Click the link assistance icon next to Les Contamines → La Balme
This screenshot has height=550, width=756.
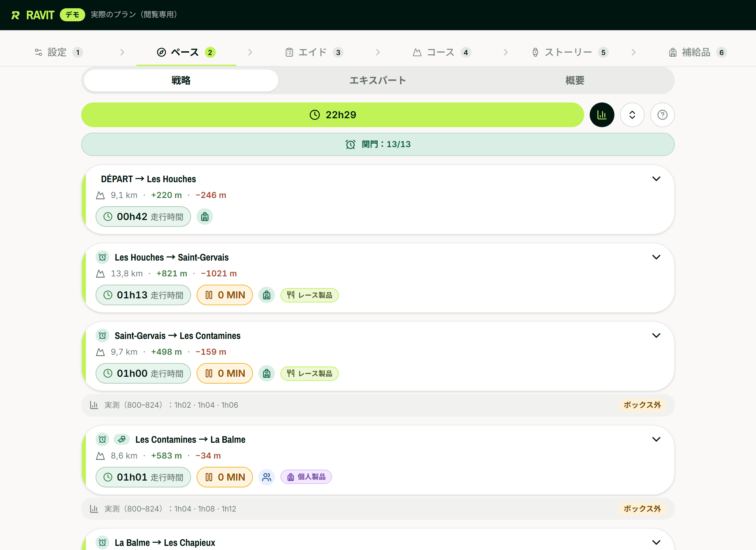pyautogui.click(x=122, y=439)
